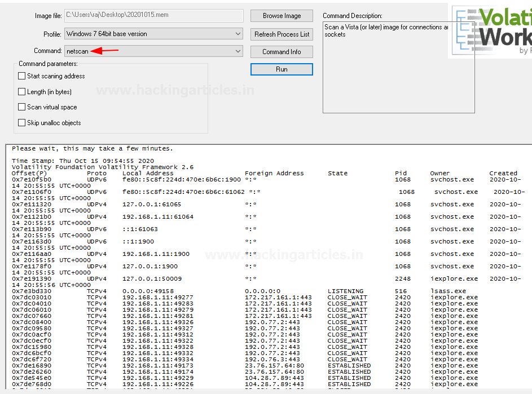532x394 pixels.
Task: Enable Start scaning address checkbox
Action: (x=22, y=76)
